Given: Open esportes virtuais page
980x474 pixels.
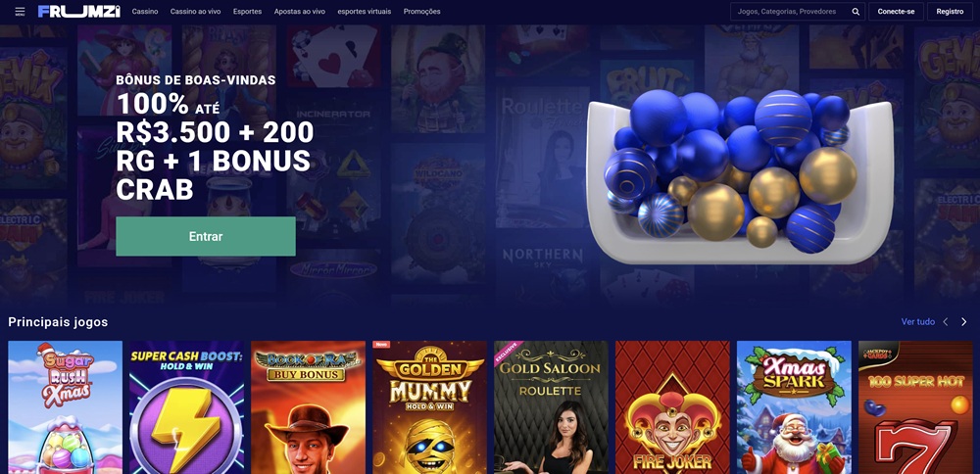Looking at the screenshot, I should point(365,11).
